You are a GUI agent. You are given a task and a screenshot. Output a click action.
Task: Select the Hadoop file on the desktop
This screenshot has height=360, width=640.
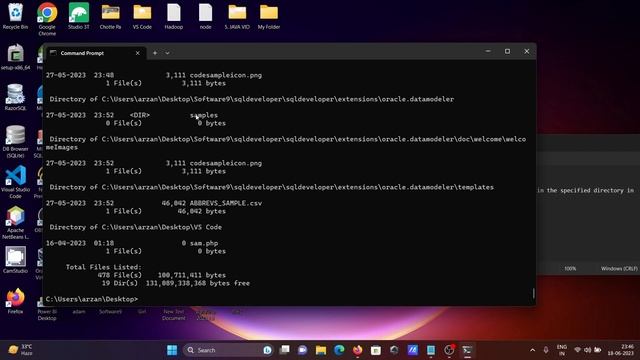pos(173,16)
